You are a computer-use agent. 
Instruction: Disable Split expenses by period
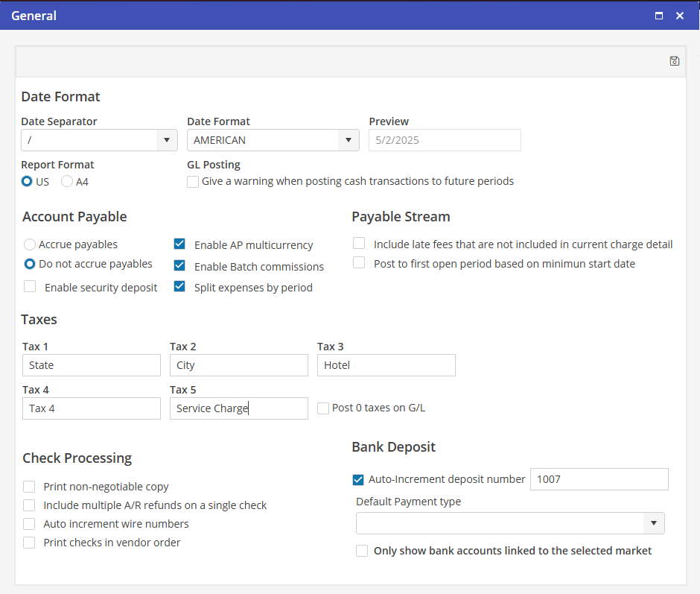[179, 287]
